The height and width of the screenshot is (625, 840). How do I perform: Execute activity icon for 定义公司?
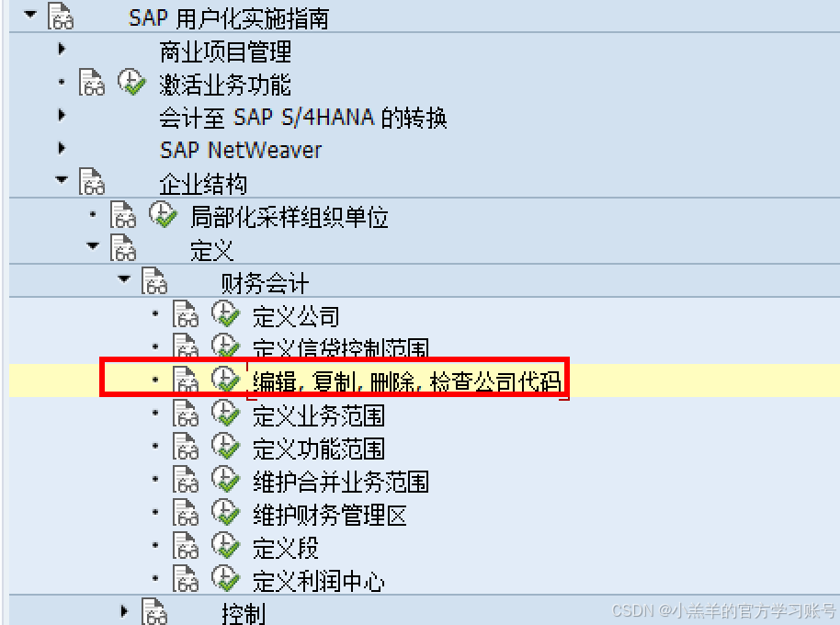225,313
